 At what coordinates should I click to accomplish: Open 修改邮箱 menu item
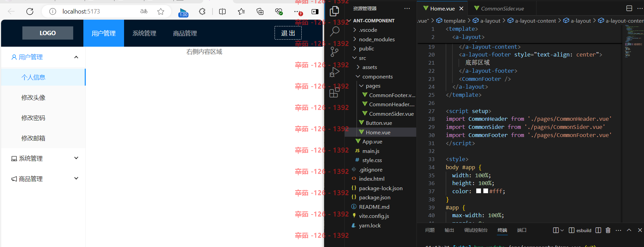tap(43, 138)
